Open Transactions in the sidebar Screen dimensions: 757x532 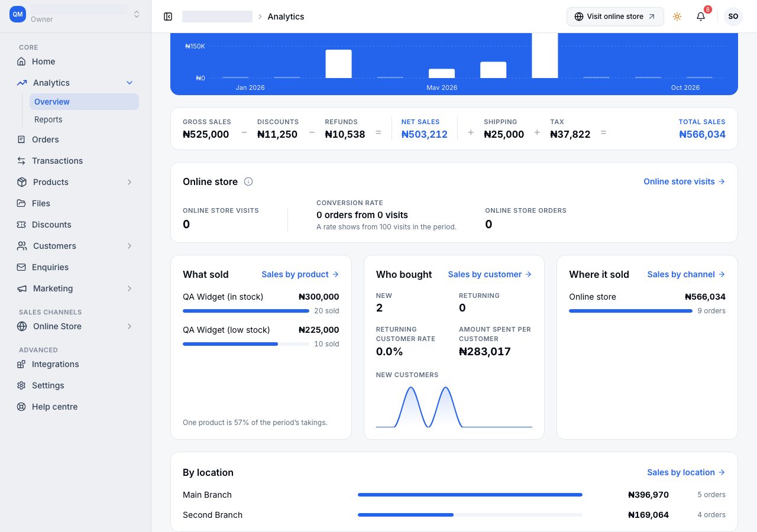click(75, 161)
